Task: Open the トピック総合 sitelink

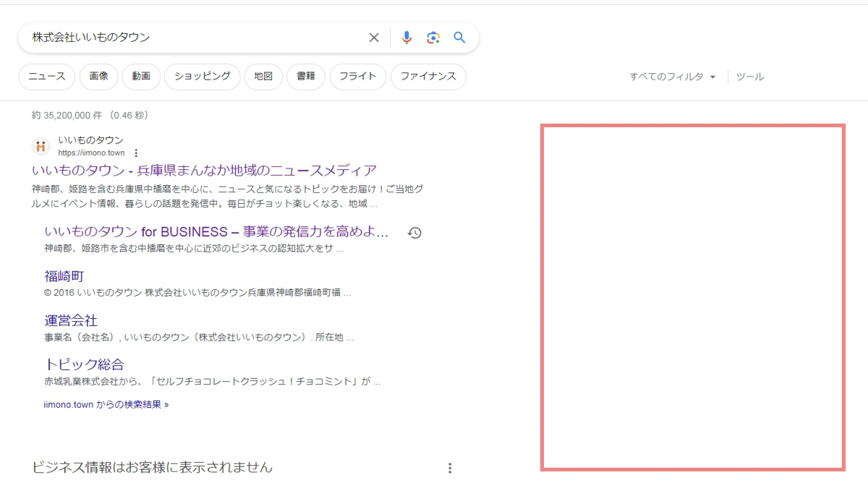Action: [84, 364]
